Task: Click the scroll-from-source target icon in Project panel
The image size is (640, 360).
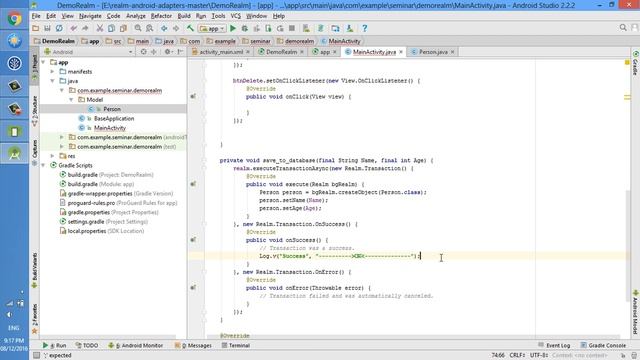Action: (x=144, y=52)
